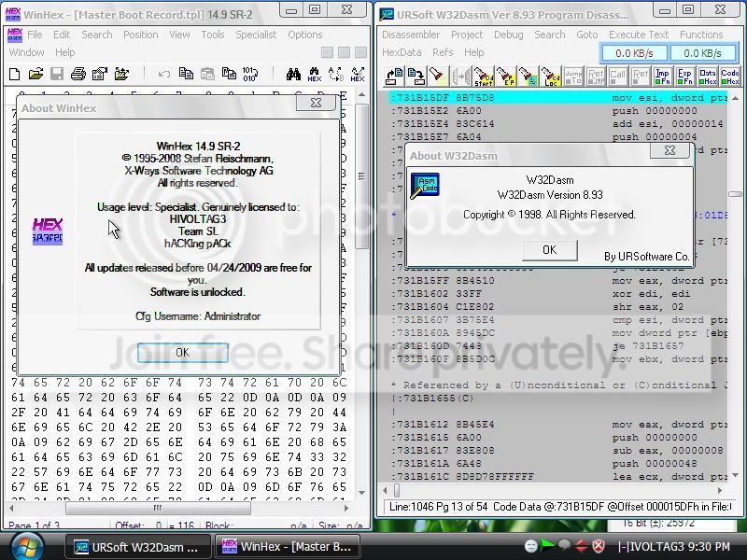Image resolution: width=747 pixels, height=560 pixels.
Task: Click the Ret JMP toolbar button
Action: [x=596, y=77]
